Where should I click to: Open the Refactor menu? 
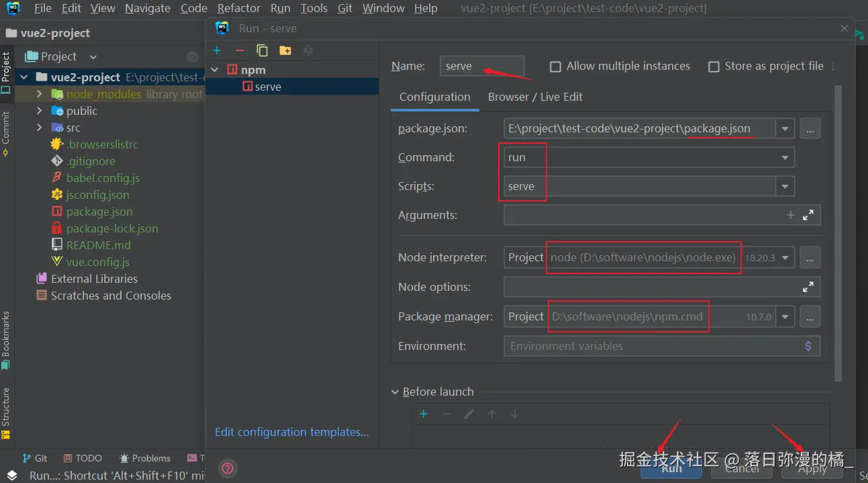(x=238, y=8)
